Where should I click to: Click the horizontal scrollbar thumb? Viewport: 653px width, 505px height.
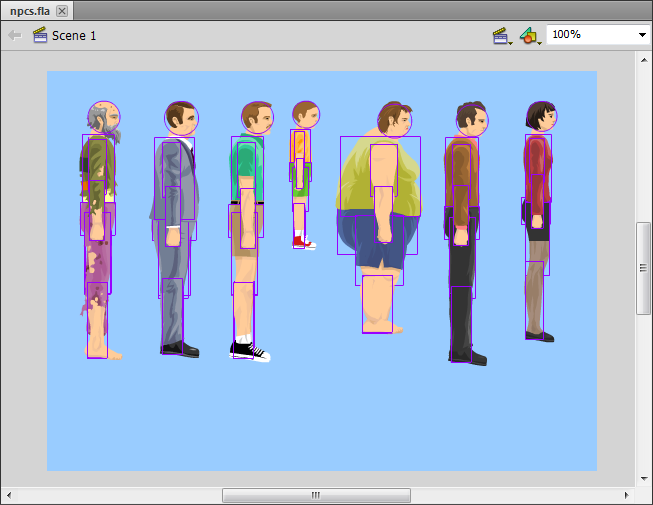pyautogui.click(x=316, y=495)
